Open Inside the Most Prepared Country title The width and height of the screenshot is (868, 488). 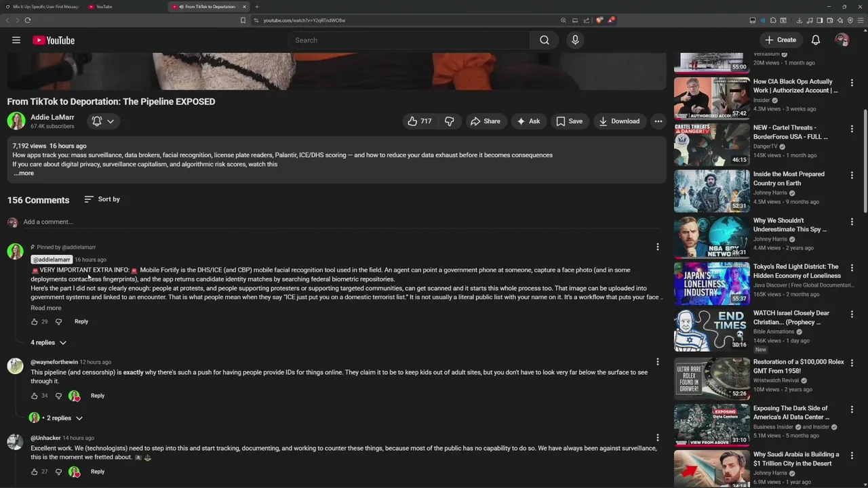(789, 178)
